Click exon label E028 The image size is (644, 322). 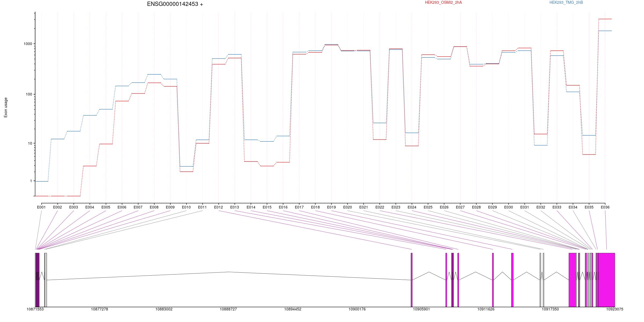476,207
